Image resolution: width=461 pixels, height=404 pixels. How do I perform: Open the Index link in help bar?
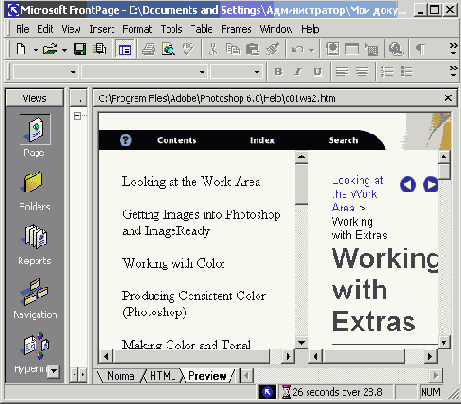pos(263,140)
